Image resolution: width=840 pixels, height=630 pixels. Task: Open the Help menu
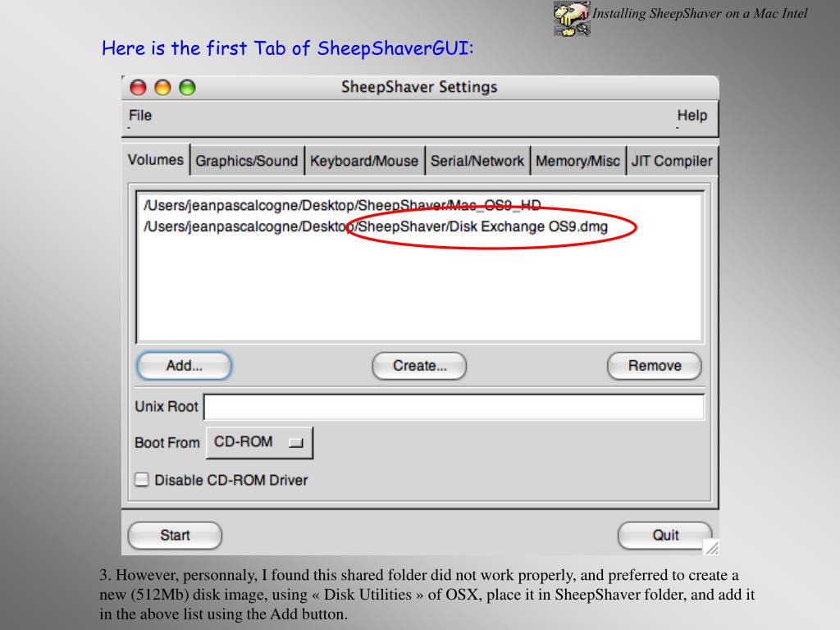point(692,116)
